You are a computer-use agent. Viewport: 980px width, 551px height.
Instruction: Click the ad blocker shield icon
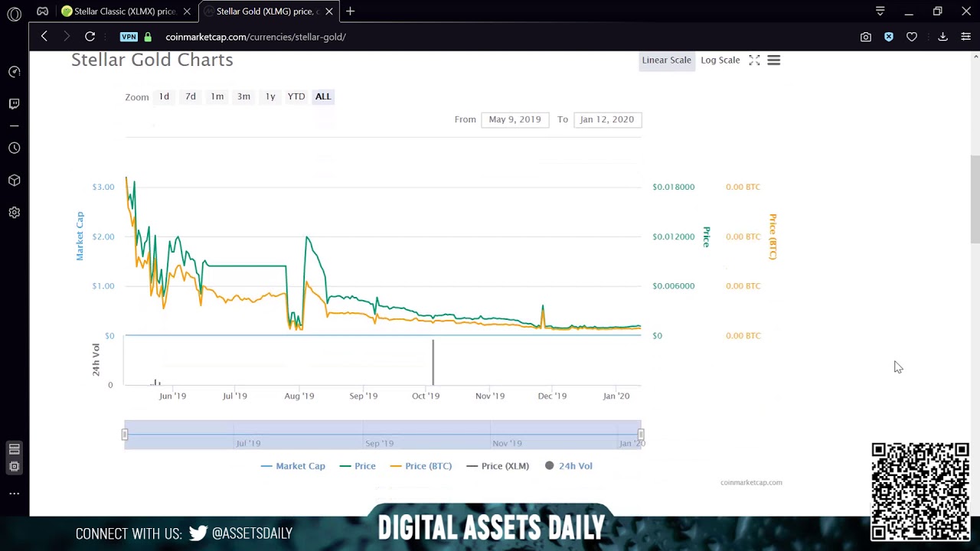point(888,37)
